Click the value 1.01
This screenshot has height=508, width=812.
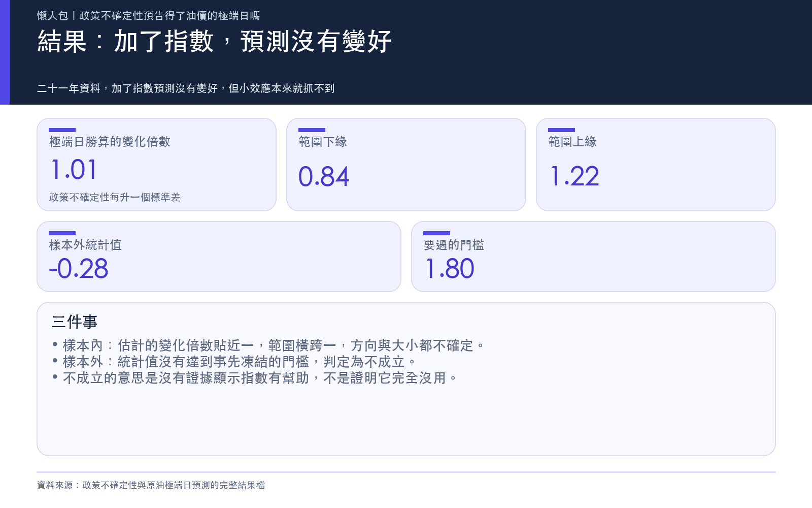74,170
